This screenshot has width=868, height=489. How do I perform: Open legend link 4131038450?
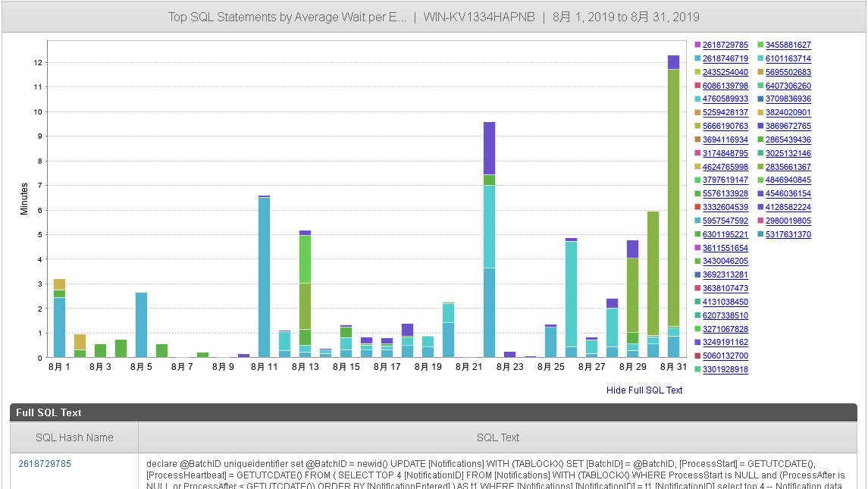coord(725,302)
